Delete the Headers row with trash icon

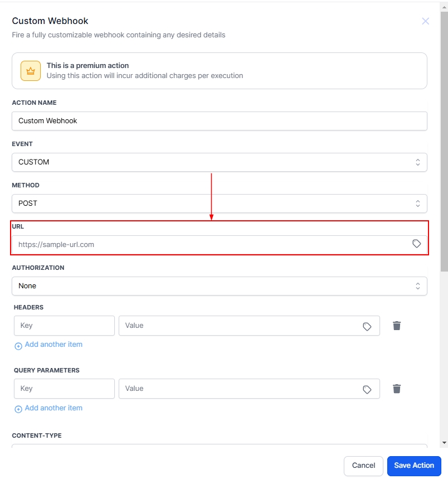point(397,326)
